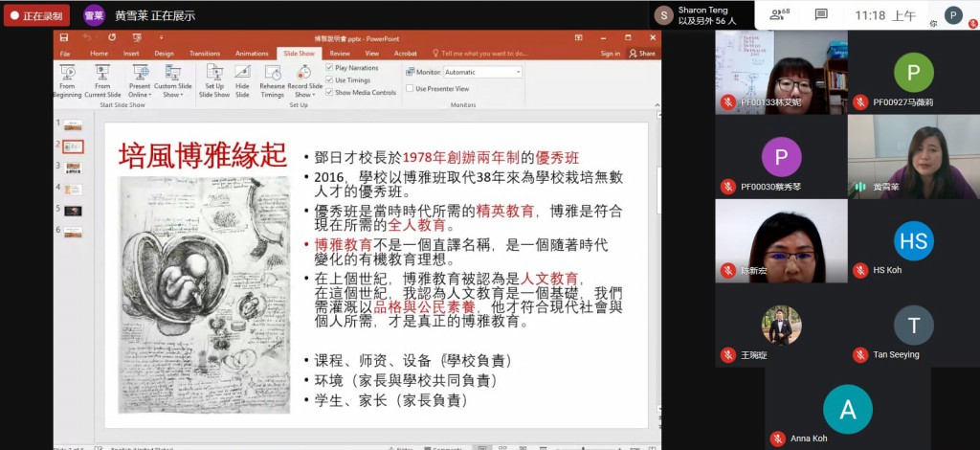Click Sign in in PowerPoint
This screenshot has width=980, height=450.
[610, 54]
